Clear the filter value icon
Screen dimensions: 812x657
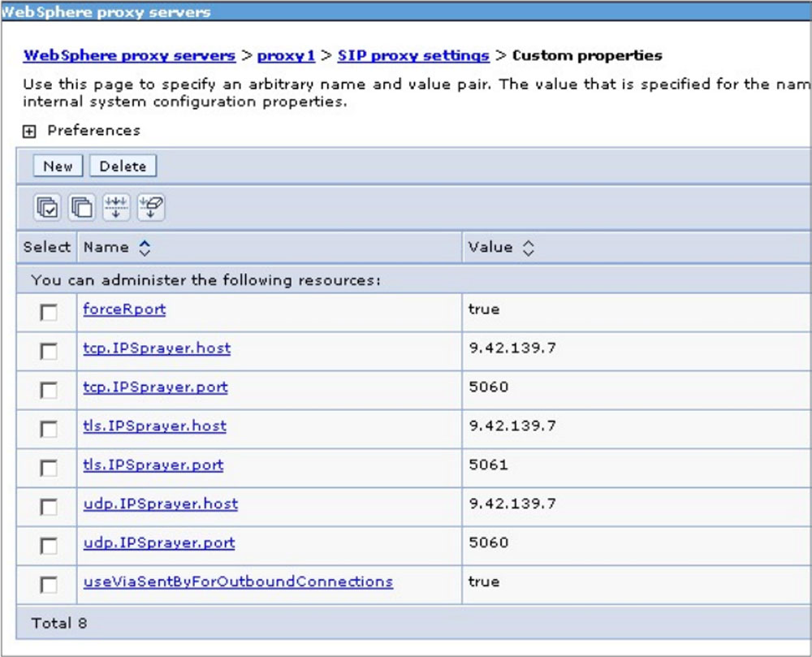[x=151, y=208]
